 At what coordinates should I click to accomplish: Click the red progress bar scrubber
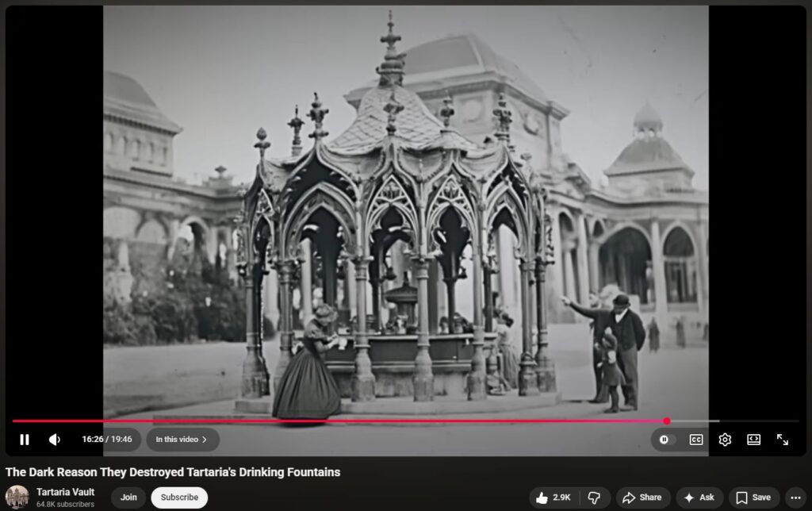pyautogui.click(x=667, y=421)
